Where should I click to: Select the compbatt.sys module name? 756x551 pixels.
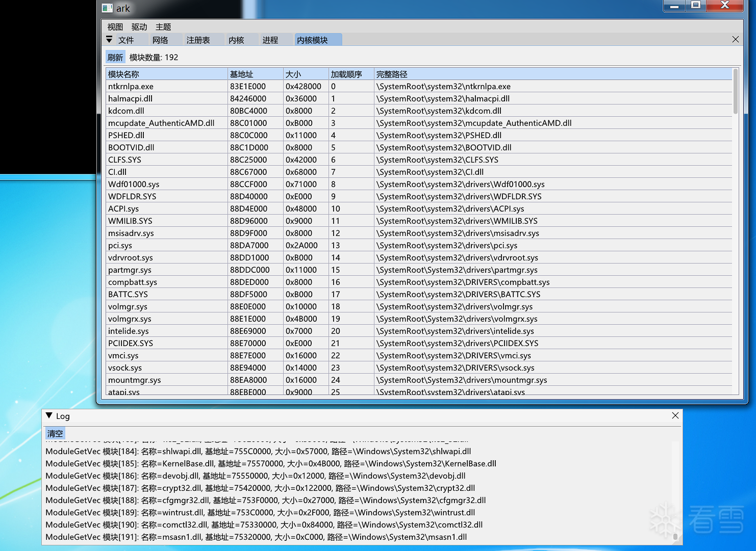tap(133, 282)
